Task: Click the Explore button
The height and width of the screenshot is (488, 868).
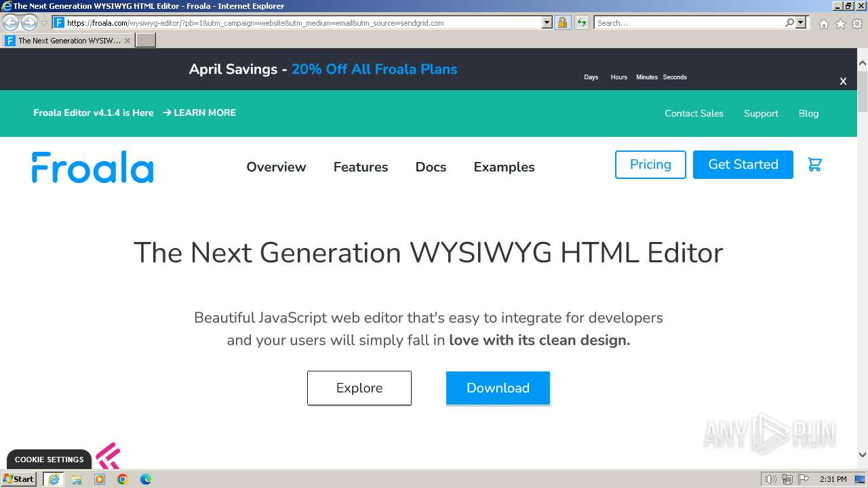Action: (x=359, y=388)
